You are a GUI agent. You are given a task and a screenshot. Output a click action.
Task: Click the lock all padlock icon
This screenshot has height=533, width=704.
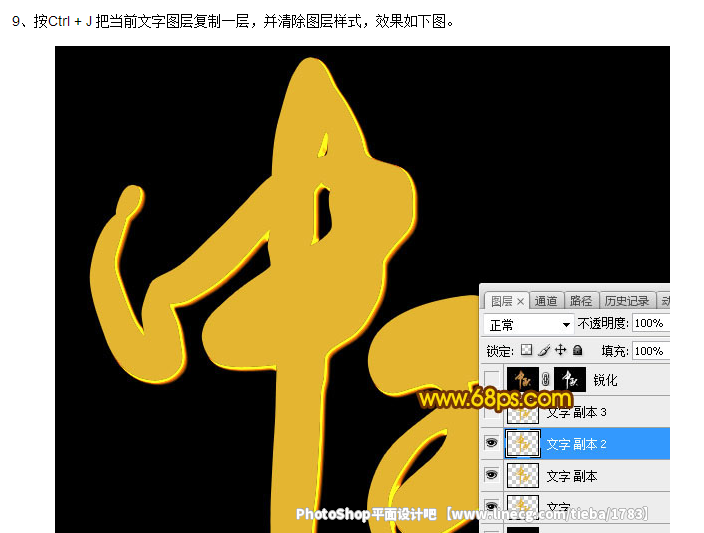tap(577, 351)
